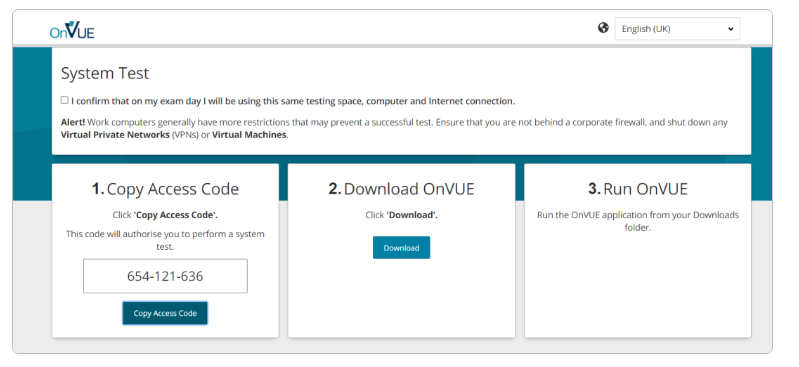Click the 'Run the OnVUE application' instruction text
The image size is (799, 367).
click(637, 221)
